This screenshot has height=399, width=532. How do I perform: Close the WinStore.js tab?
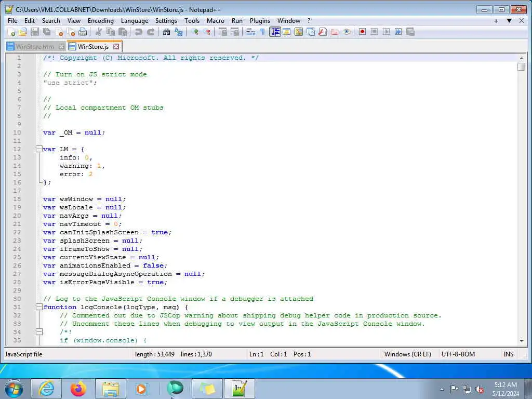(x=116, y=46)
